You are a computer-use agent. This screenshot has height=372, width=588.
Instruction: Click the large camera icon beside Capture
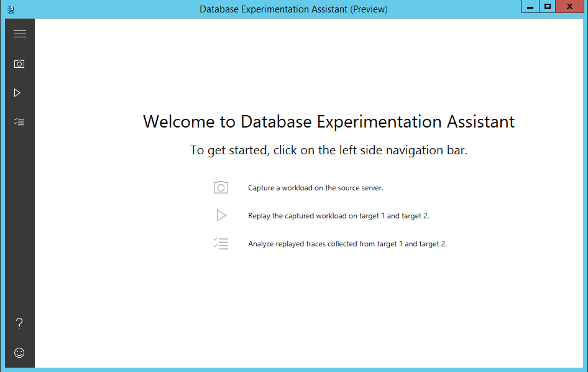tap(221, 187)
